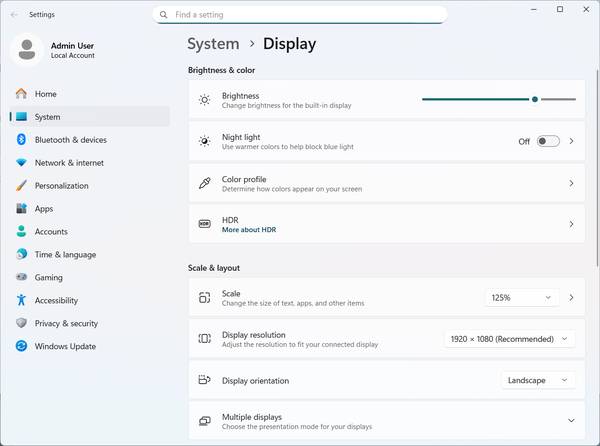Click the HDR badge icon
Image resolution: width=600 pixels, height=446 pixels.
tap(205, 223)
